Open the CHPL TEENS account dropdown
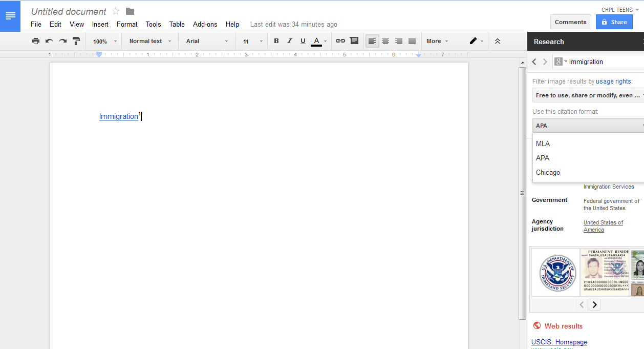This screenshot has height=349, width=644. [x=620, y=10]
